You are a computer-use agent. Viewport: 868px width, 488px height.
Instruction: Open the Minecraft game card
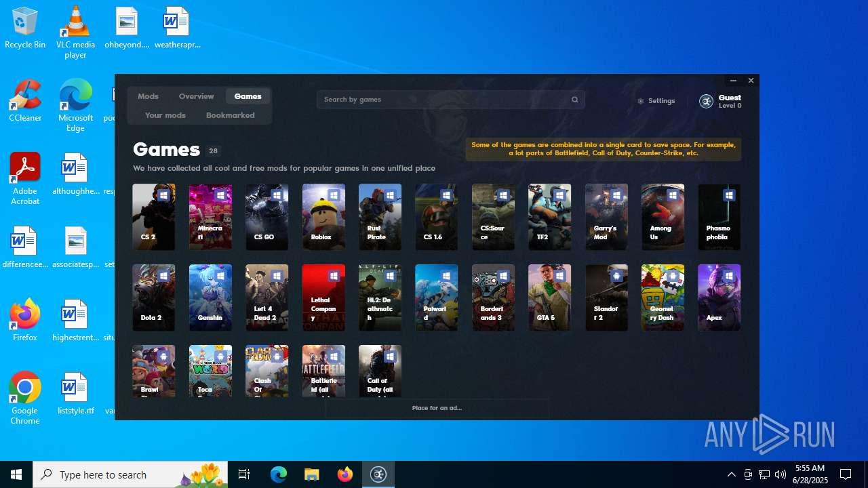click(210, 217)
